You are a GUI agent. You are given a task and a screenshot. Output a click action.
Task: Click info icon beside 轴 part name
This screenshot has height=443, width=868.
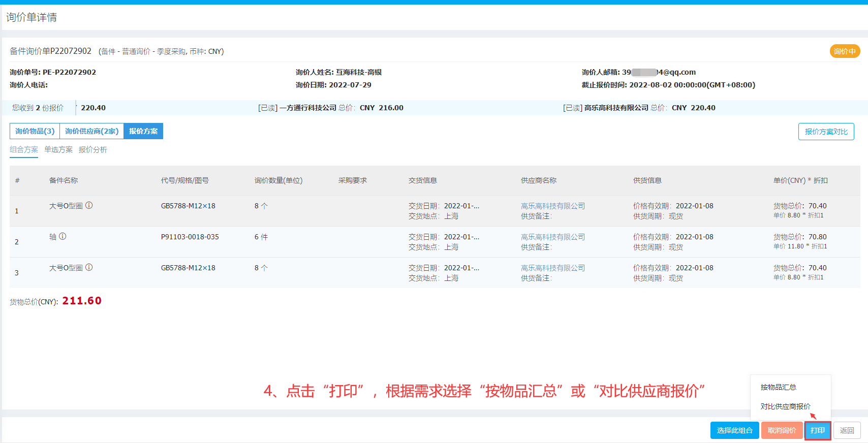63,236
